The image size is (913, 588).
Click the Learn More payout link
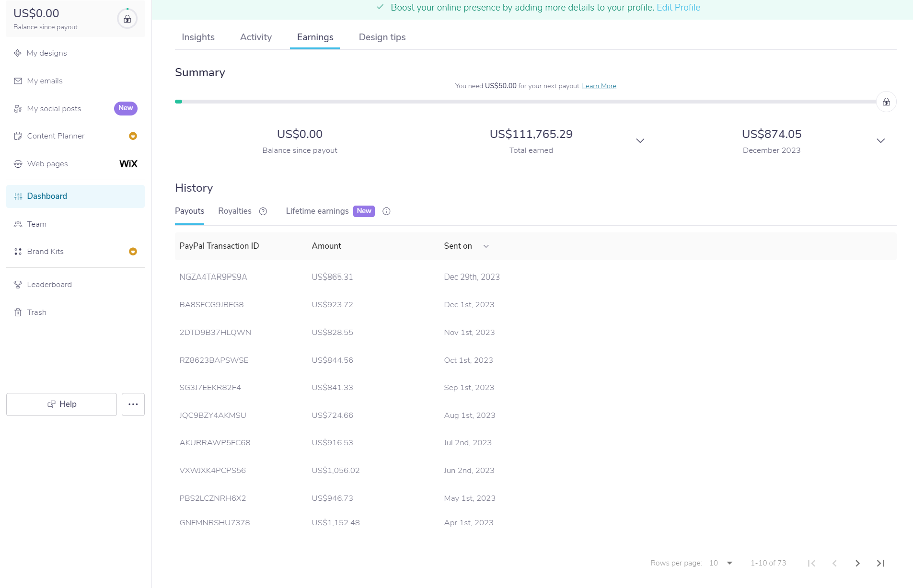coord(599,86)
